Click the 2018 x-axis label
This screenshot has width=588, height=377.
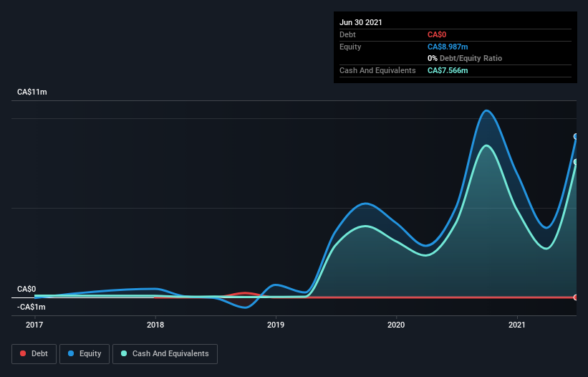pyautogui.click(x=155, y=325)
